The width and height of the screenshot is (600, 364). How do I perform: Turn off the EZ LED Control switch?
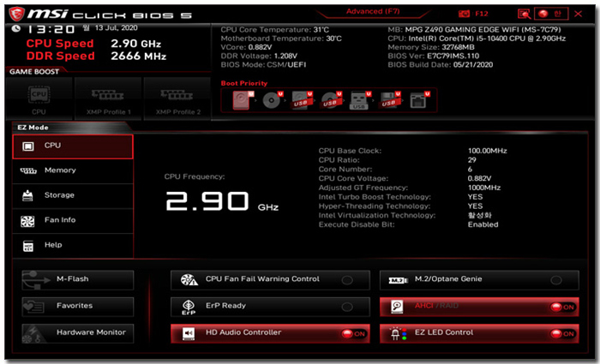[562, 333]
